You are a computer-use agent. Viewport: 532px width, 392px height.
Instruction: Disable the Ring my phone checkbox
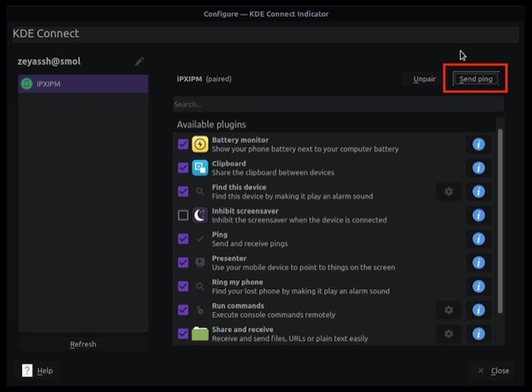pyautogui.click(x=183, y=286)
